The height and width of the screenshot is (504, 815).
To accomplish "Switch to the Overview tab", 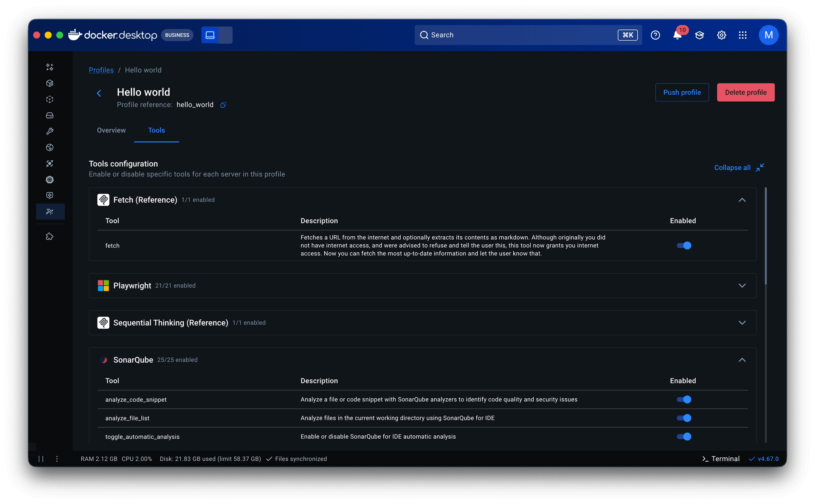I will coord(111,130).
